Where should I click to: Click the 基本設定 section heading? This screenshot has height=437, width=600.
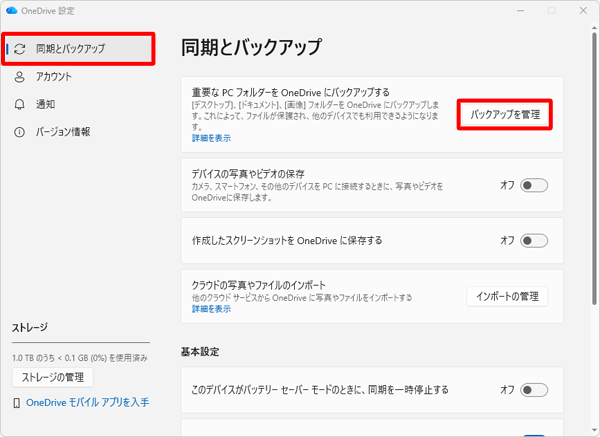200,352
